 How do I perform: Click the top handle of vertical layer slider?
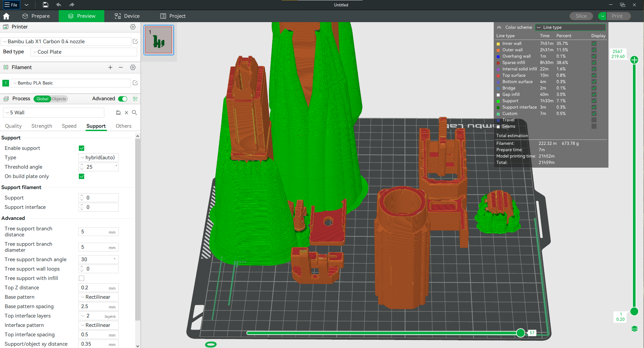[x=634, y=60]
